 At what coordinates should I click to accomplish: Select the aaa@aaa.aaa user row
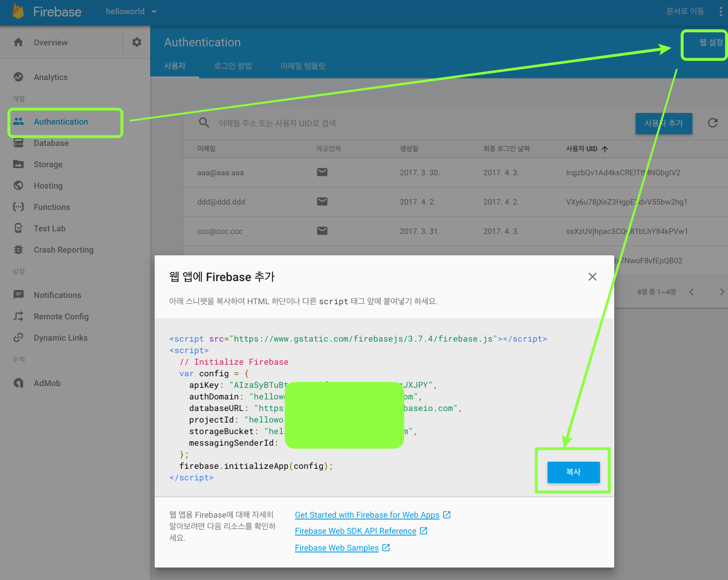click(456, 173)
